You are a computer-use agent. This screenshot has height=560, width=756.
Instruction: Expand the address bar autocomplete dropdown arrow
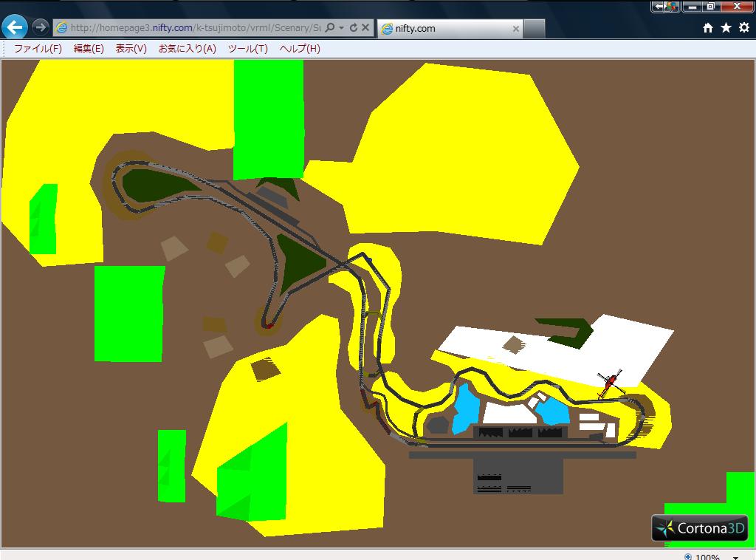[x=341, y=28]
